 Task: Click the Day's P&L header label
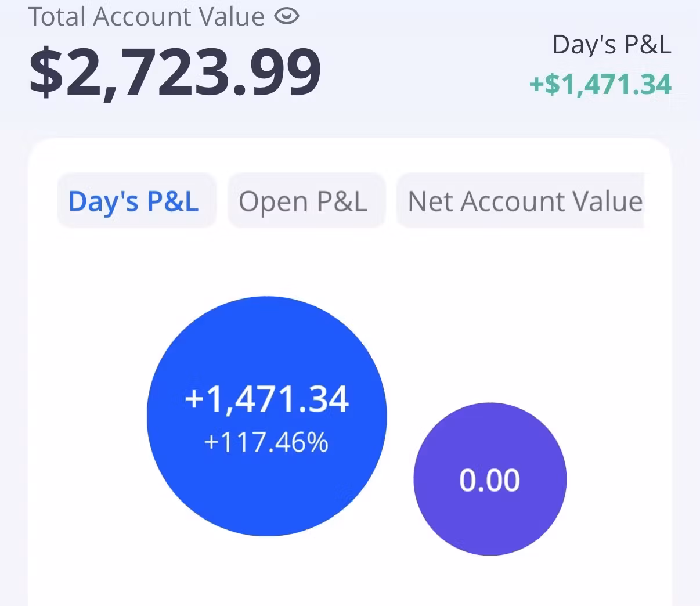611,45
